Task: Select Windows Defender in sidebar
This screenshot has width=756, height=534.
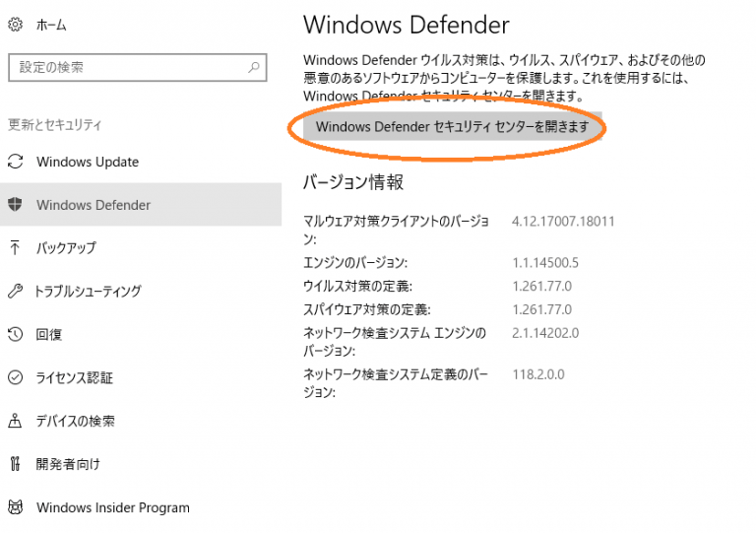Action: pos(141,205)
